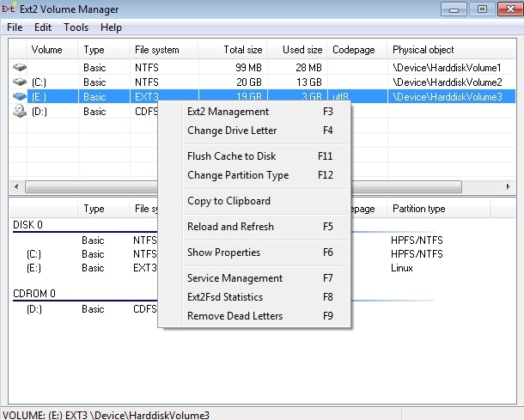524x420 pixels.
Task: Open the Edit menu
Action: pyautogui.click(x=43, y=27)
